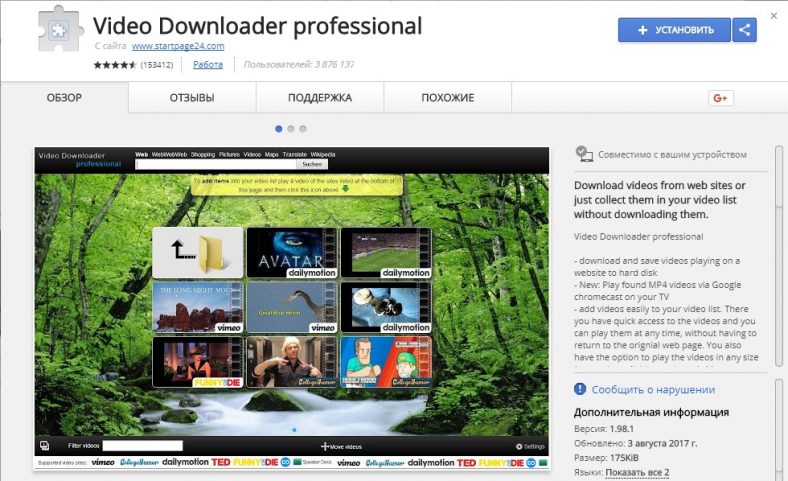Open the ОБЗОР tab
Image resolution: width=788 pixels, height=481 pixels.
(64, 98)
